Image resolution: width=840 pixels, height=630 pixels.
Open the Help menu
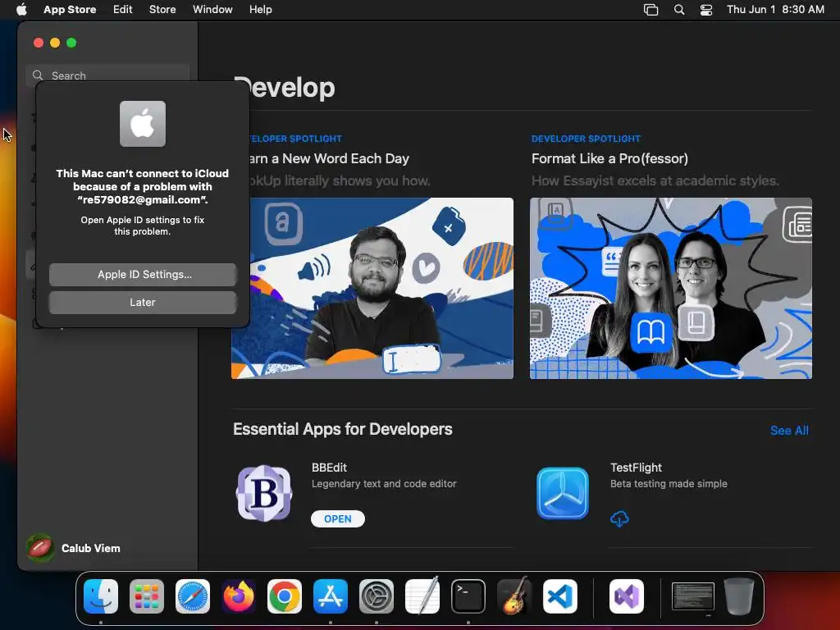coord(260,9)
